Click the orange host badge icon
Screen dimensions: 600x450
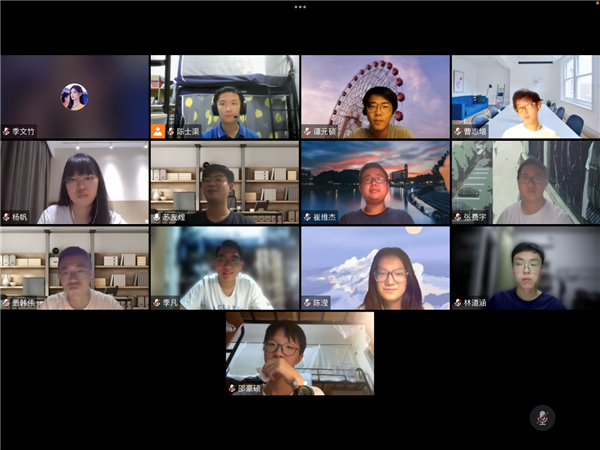[x=158, y=131]
